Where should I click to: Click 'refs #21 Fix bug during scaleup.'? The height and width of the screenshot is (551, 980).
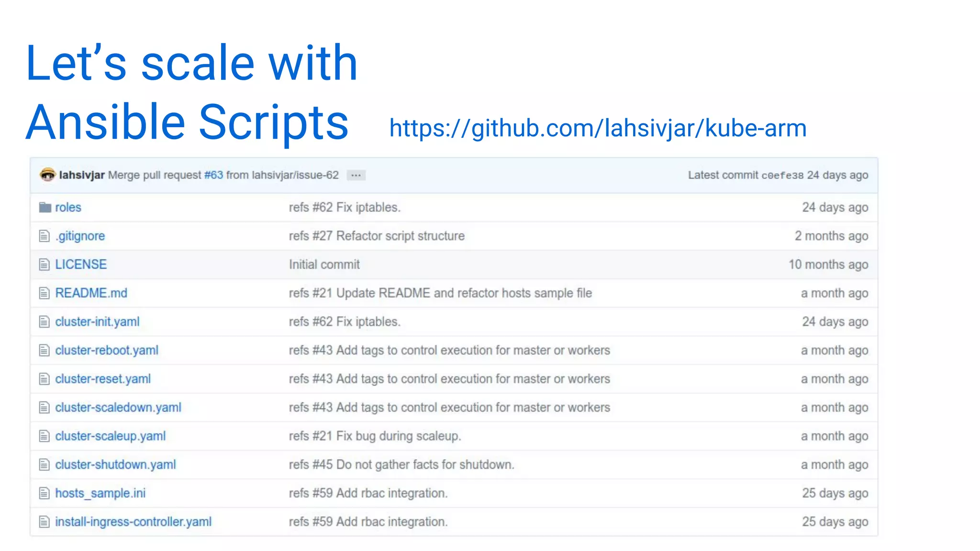(x=375, y=436)
